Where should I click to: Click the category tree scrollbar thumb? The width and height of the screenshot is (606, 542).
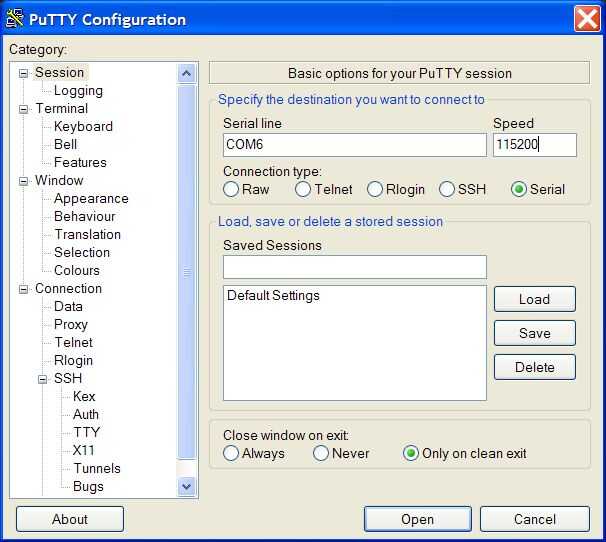pyautogui.click(x=187, y=272)
